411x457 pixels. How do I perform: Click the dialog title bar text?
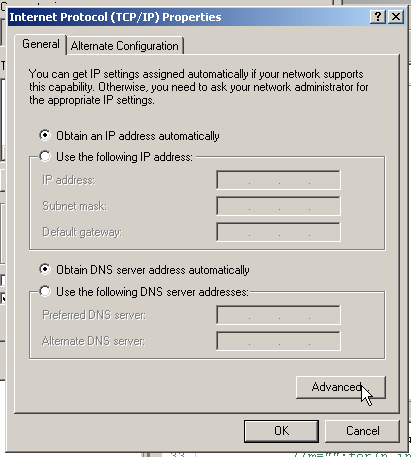tap(115, 17)
